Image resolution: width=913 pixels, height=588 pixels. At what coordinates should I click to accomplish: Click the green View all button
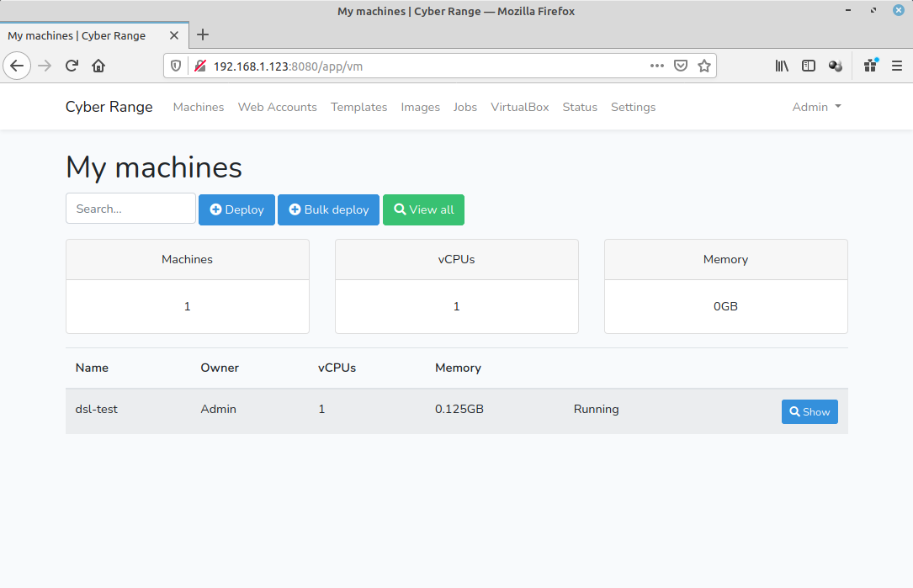click(423, 209)
